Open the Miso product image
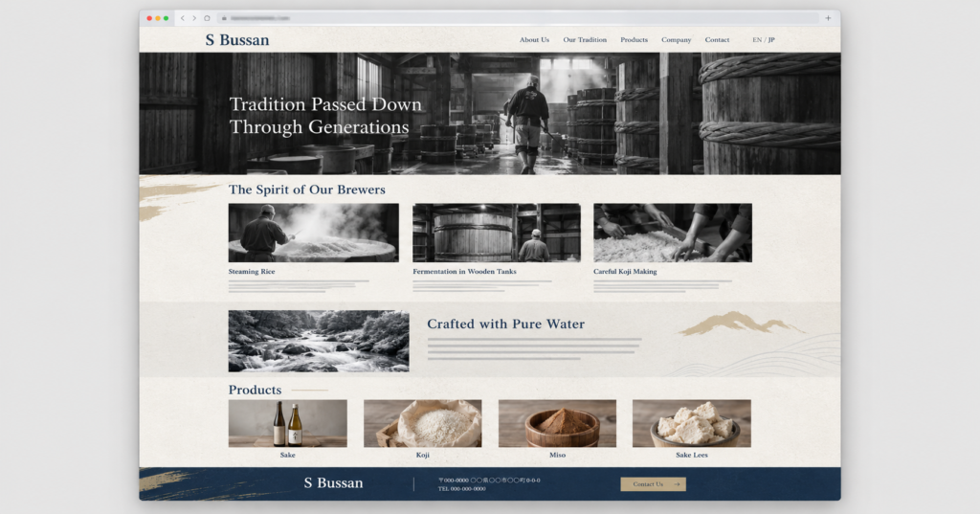 pos(558,423)
